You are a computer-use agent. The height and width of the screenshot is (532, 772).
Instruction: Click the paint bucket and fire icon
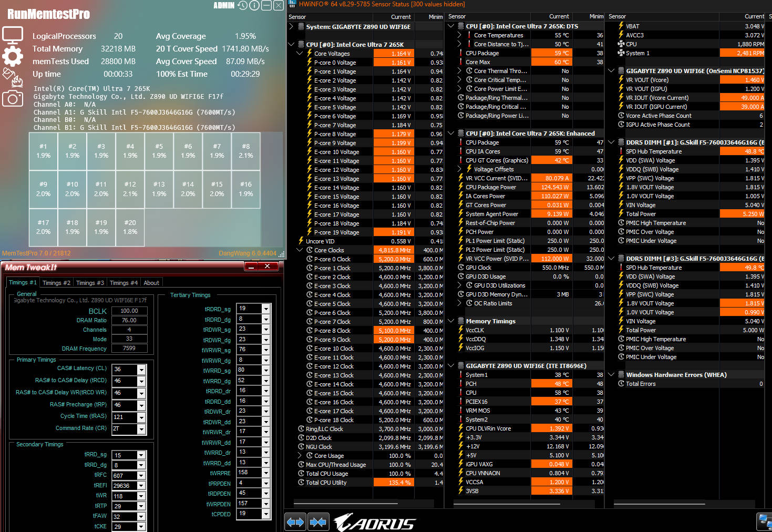pos(13,77)
